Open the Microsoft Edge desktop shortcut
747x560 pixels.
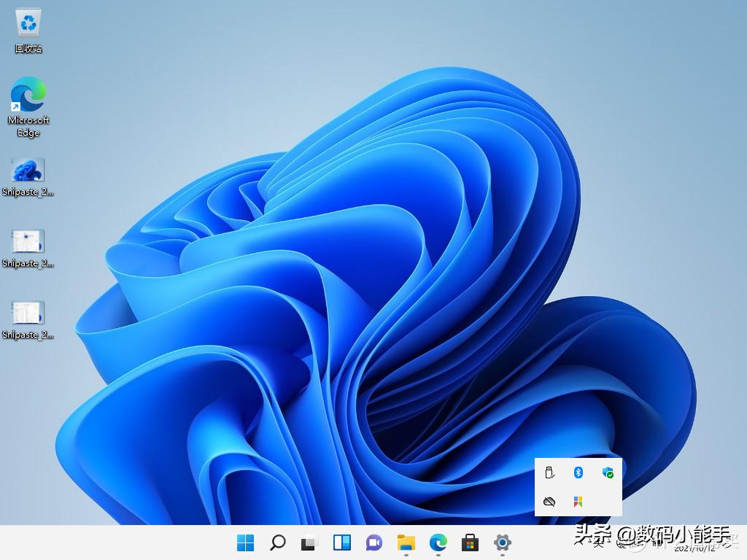pyautogui.click(x=27, y=102)
